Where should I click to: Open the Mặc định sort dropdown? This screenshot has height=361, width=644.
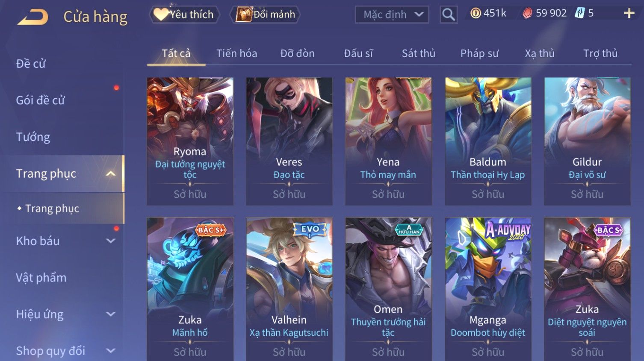click(392, 15)
